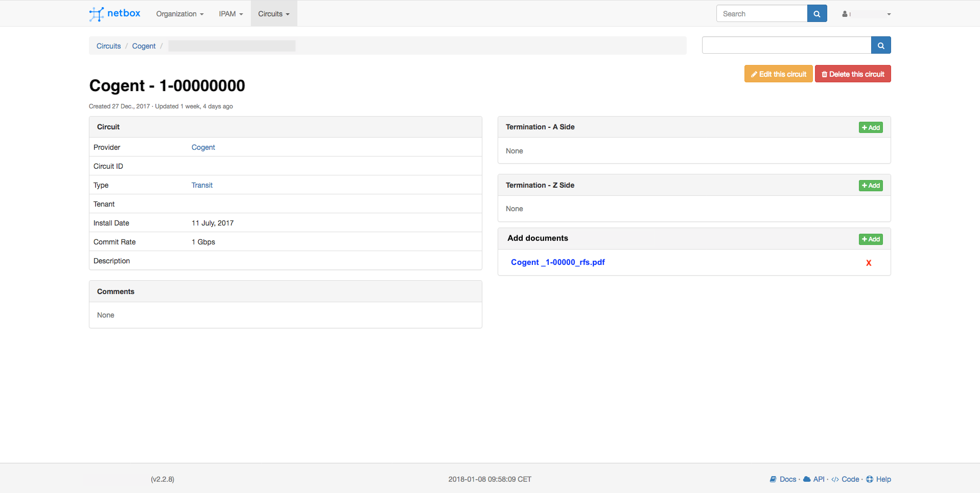
Task: Focus the circuit search input below navbar
Action: pos(787,45)
